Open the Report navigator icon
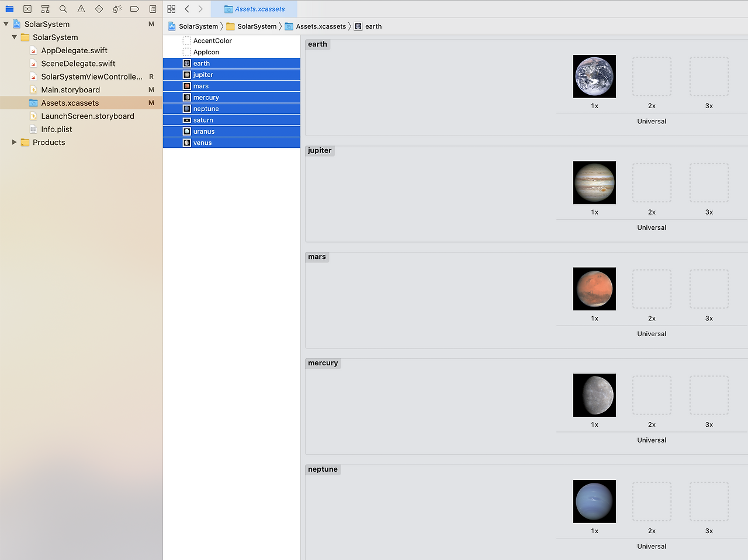 153,9
